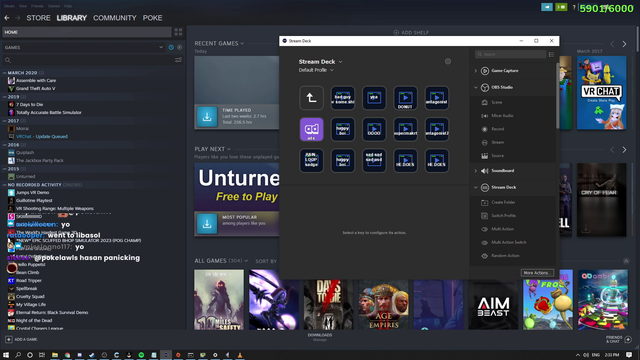Select the 'yea' key in Stream Deck
Viewport: 640px width, 360px height.
click(374, 98)
